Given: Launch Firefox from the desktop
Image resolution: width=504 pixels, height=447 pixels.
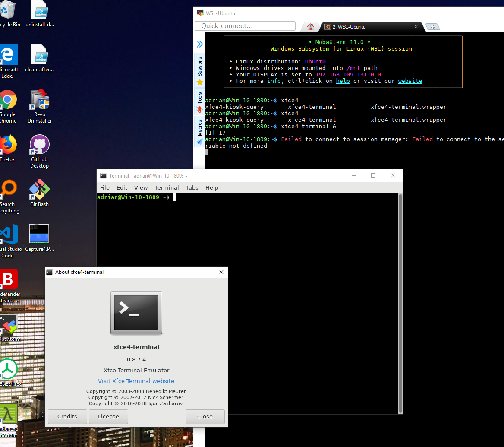Looking at the screenshot, I should pyautogui.click(x=8, y=148).
